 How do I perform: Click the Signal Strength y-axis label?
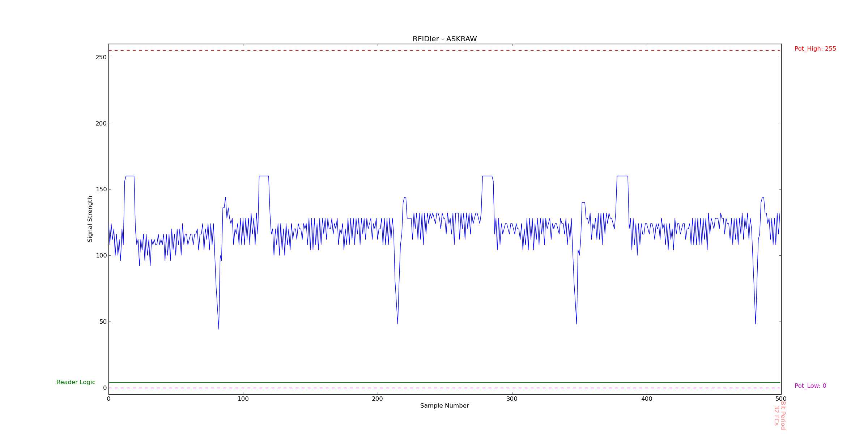tap(90, 219)
